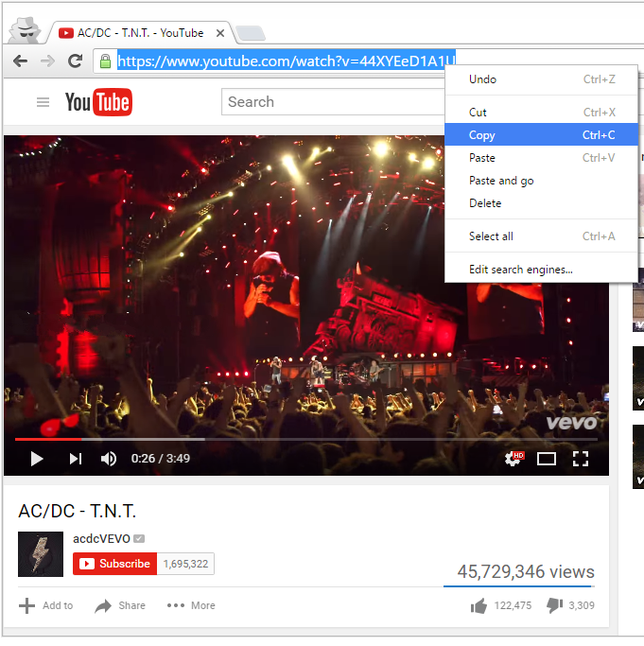Click the 122,475 likes number
The height and width of the screenshot is (646, 644).
(513, 605)
